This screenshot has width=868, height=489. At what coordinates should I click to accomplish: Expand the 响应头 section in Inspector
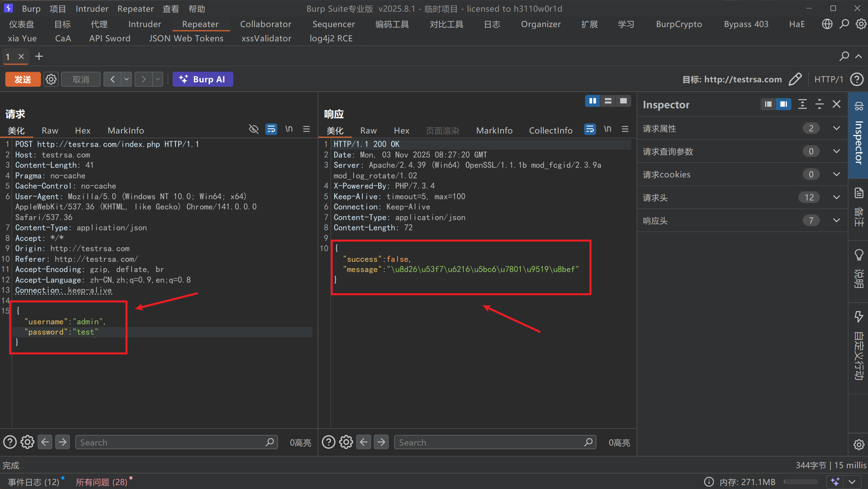point(836,220)
